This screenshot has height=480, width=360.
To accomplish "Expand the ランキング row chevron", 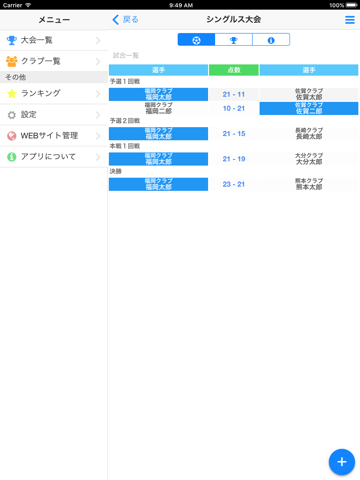I will (x=98, y=94).
